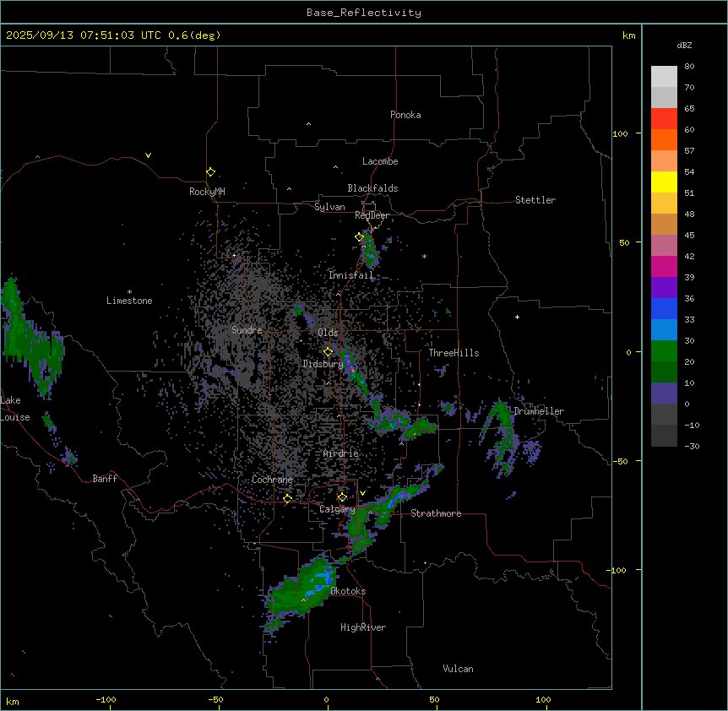
Task: Click the Stettler label
Action: [535, 200]
